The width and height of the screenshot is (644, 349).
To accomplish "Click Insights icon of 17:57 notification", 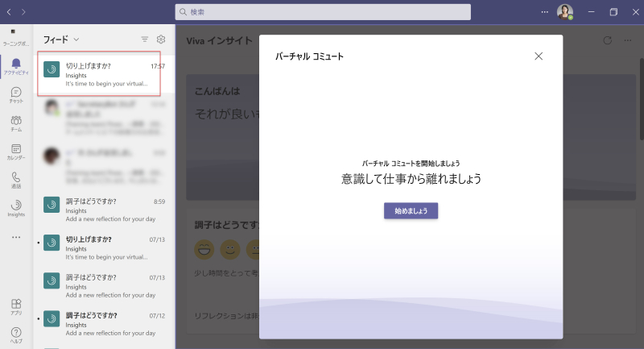I will [52, 69].
